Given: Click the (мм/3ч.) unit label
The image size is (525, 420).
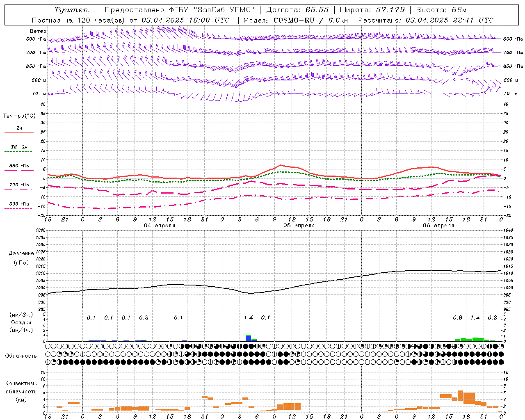Looking at the screenshot, I should (x=21, y=315).
